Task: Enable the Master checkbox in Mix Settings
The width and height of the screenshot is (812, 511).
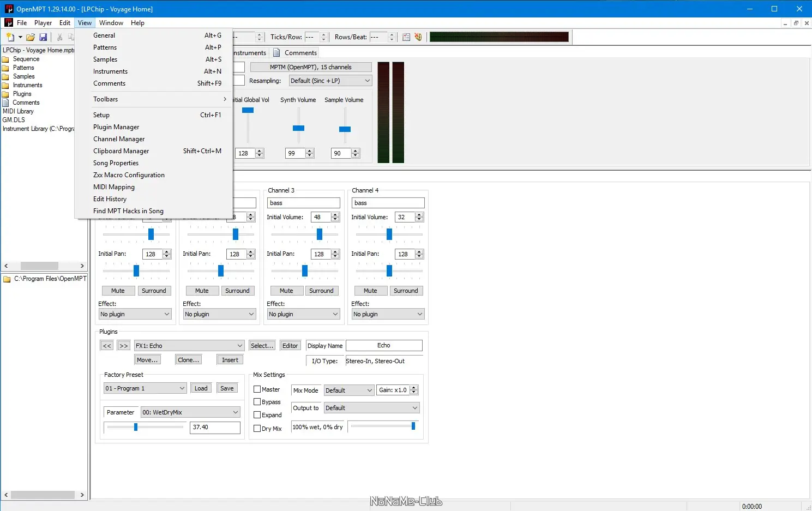Action: 257,389
